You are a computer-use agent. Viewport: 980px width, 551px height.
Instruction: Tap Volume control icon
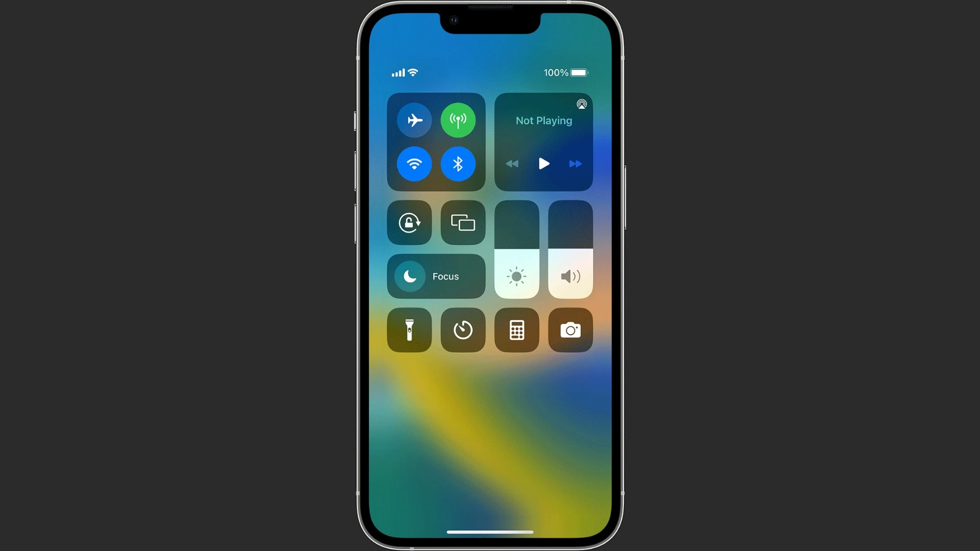click(x=570, y=276)
